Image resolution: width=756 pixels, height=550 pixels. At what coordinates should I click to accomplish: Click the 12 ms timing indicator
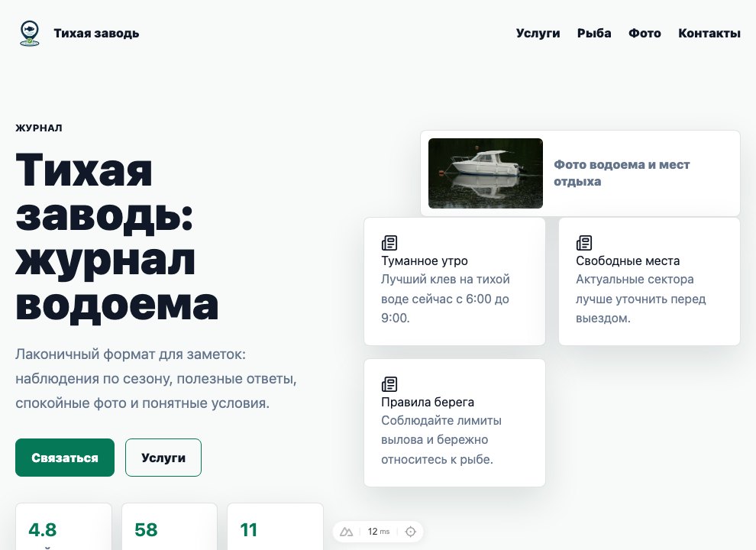click(x=379, y=532)
